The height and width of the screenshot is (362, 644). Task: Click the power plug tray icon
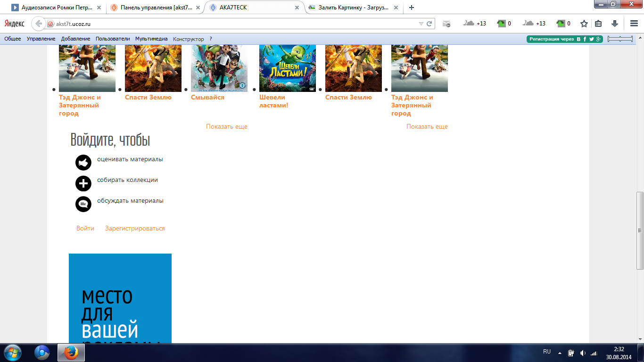coord(571,353)
